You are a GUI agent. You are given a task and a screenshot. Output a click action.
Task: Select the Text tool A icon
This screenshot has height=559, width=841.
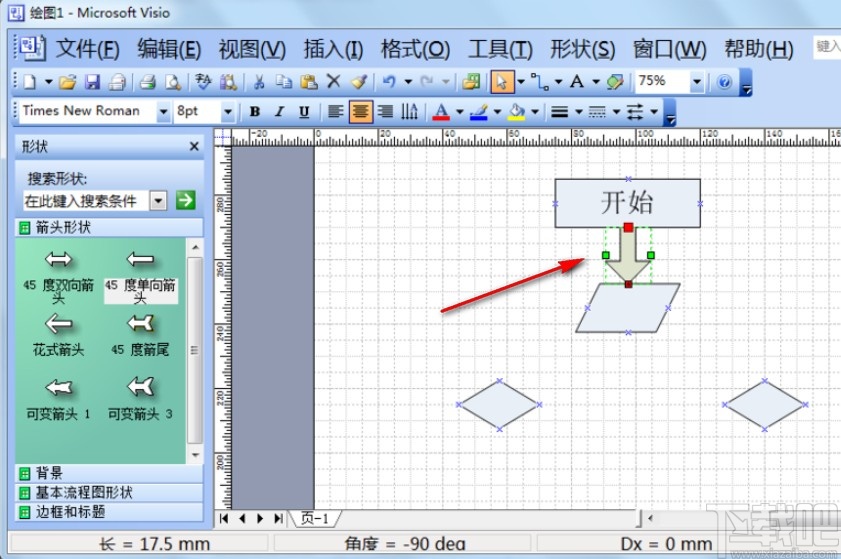pos(577,82)
